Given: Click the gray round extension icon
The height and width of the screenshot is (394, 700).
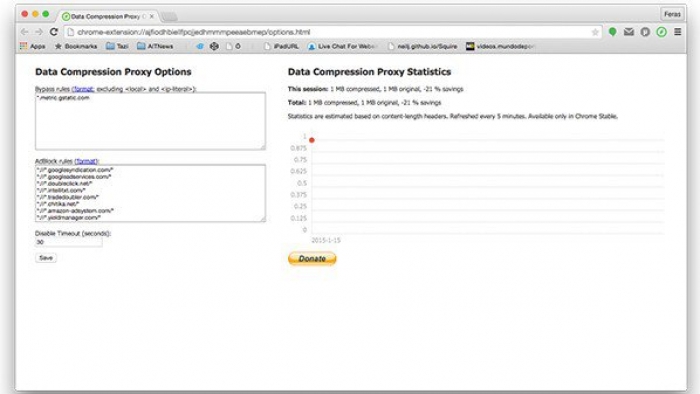Looking at the screenshot, I should (x=645, y=32).
